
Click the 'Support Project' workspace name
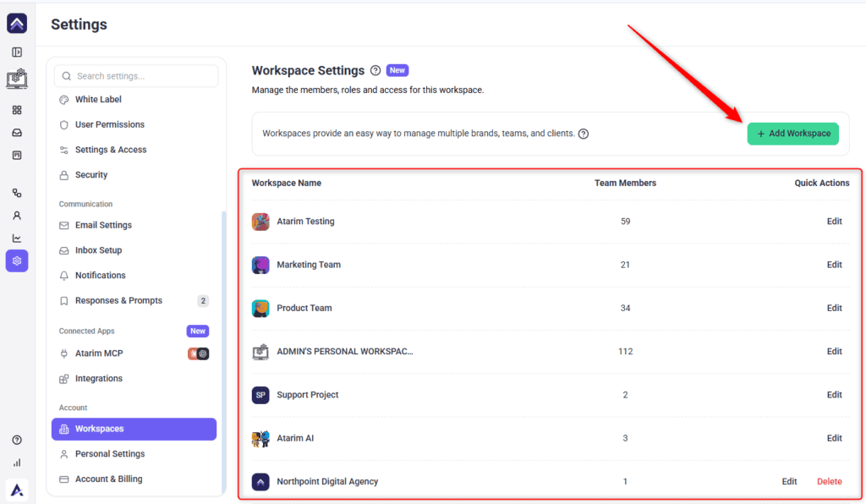308,395
